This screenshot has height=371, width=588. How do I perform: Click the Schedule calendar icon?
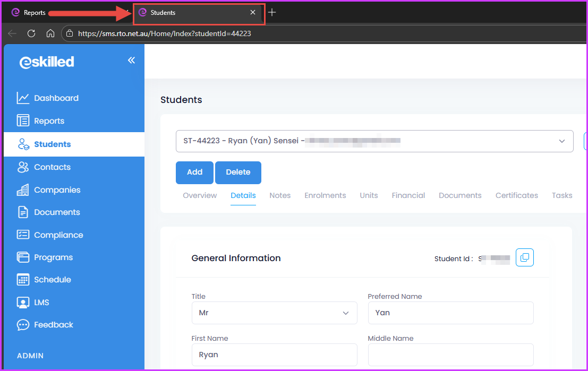[23, 280]
